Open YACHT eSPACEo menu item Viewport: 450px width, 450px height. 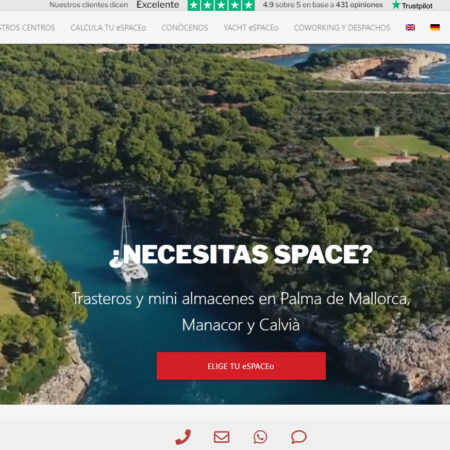point(251,28)
